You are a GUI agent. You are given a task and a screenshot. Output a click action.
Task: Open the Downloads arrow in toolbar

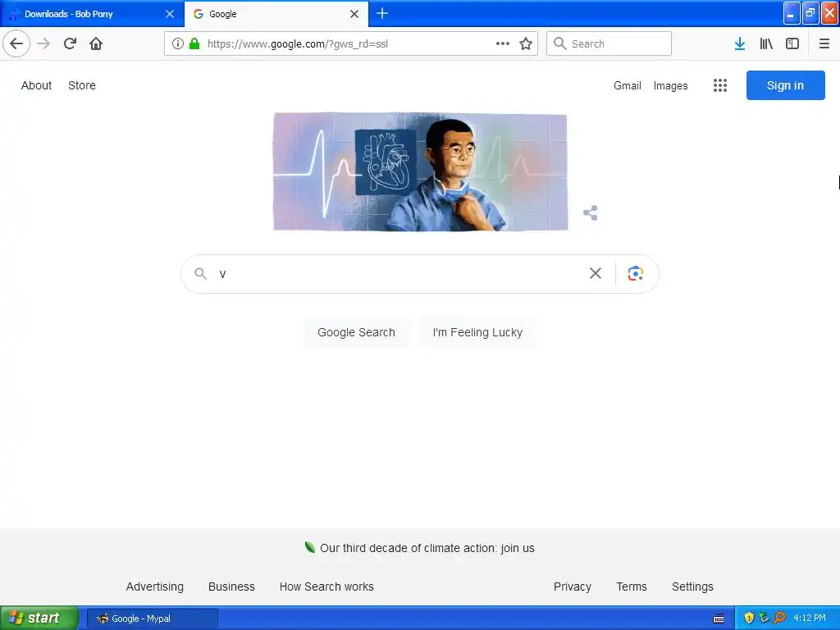740,43
